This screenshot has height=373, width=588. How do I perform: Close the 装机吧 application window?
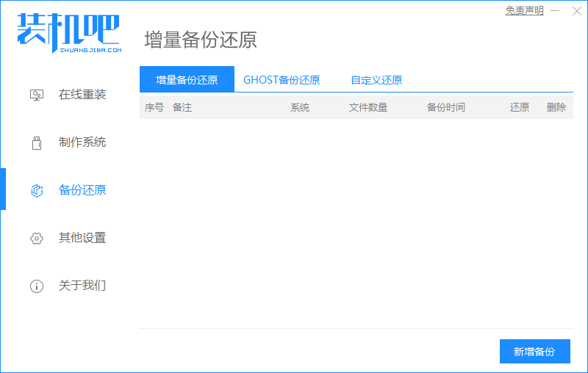pyautogui.click(x=575, y=11)
